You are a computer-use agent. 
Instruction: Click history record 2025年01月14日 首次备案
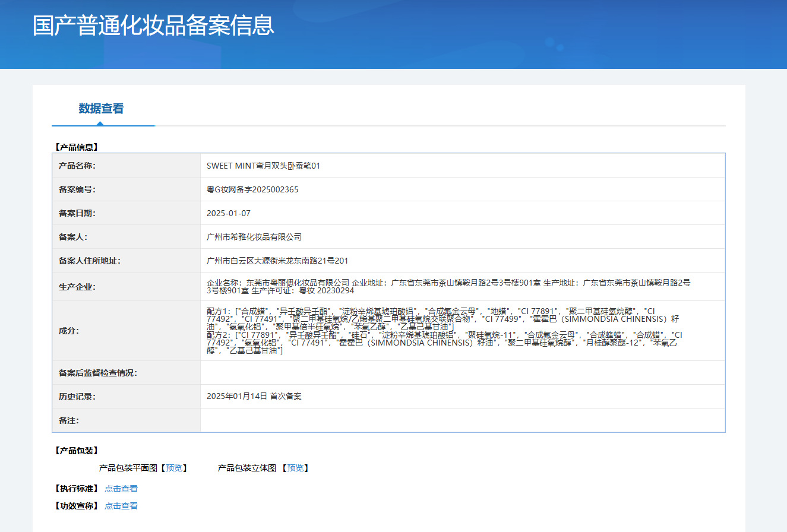coord(254,396)
